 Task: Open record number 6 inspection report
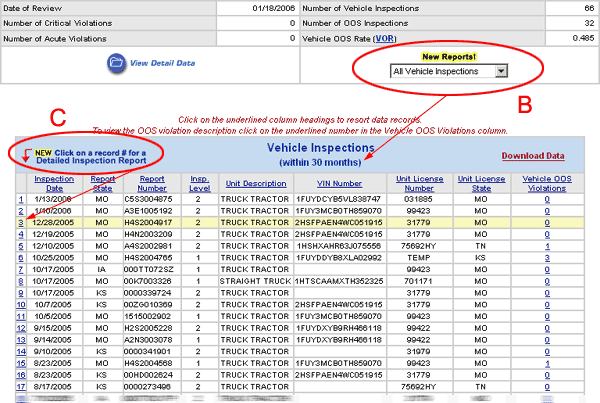pos(21,258)
